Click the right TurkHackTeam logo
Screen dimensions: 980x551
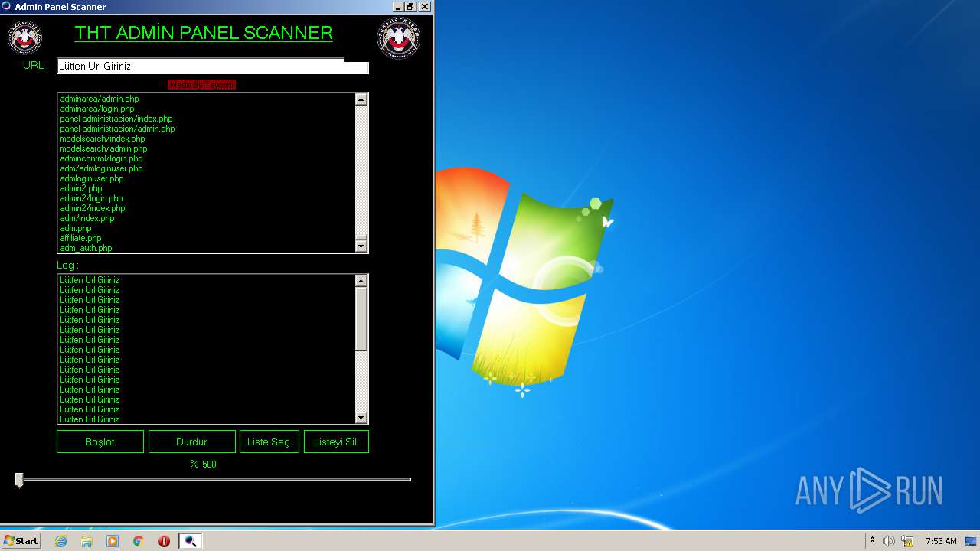399,37
